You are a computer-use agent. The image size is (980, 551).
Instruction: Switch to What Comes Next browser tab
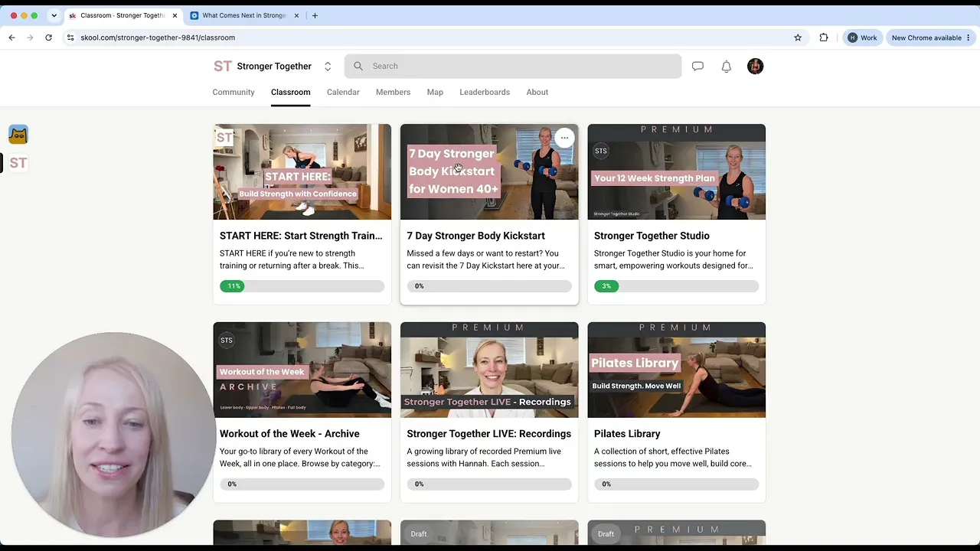(x=243, y=15)
